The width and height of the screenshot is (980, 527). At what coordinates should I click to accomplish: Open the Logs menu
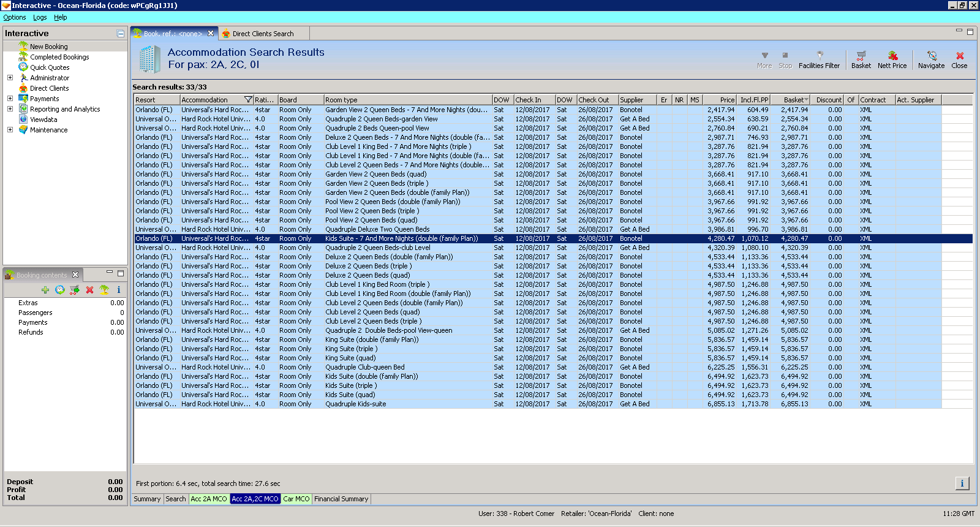pyautogui.click(x=40, y=17)
